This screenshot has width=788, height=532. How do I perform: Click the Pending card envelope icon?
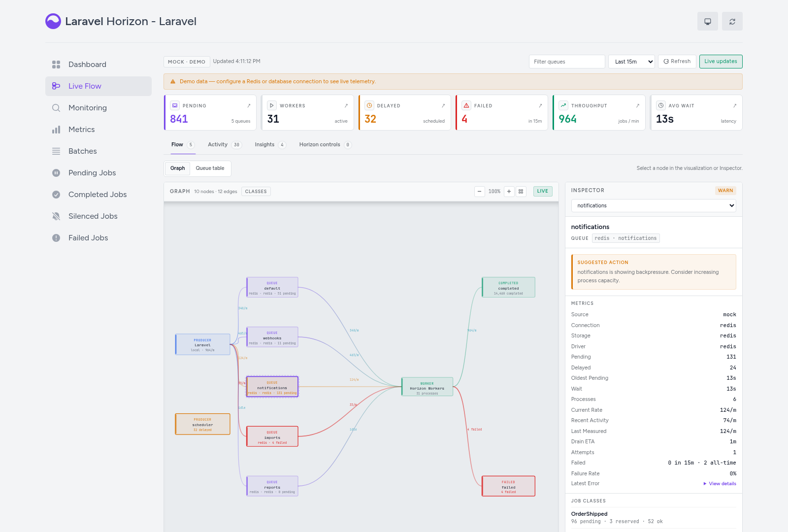point(175,105)
